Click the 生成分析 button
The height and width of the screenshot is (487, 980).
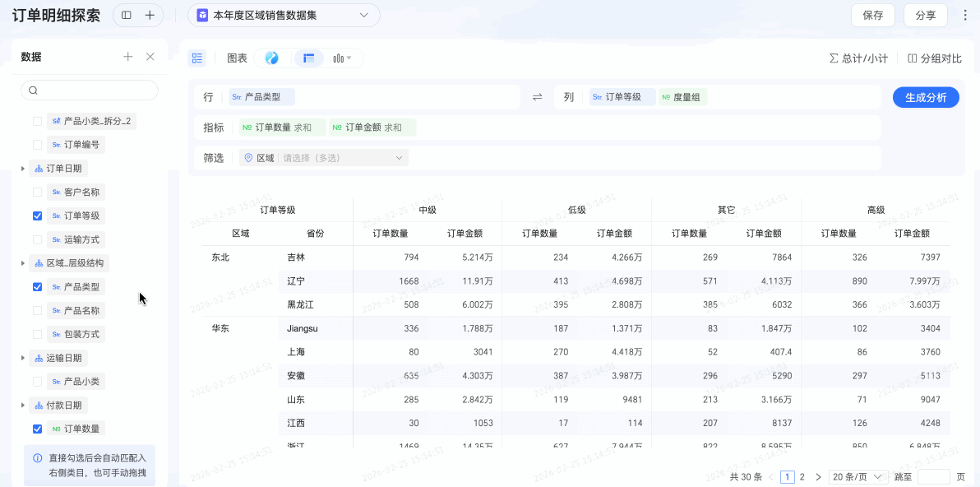coord(927,97)
